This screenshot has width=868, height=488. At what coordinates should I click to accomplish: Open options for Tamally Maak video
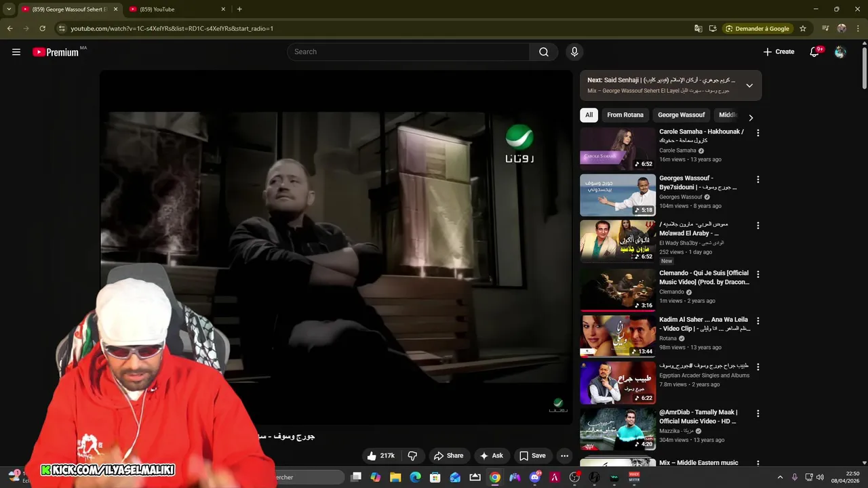pos(758,413)
